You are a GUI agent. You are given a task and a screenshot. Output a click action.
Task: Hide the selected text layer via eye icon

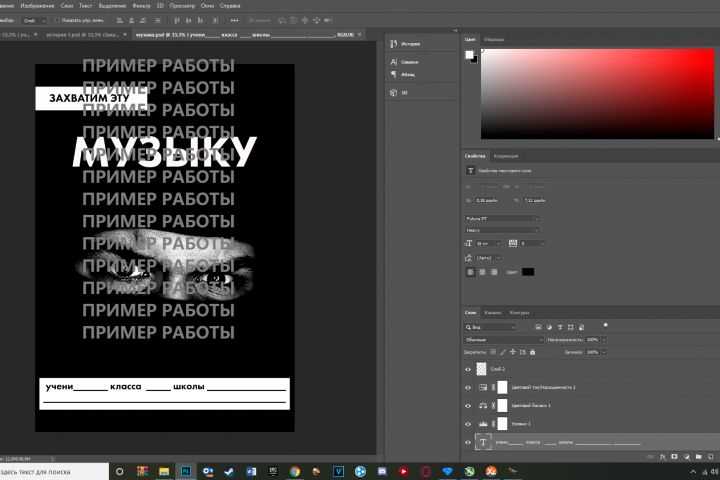click(468, 442)
